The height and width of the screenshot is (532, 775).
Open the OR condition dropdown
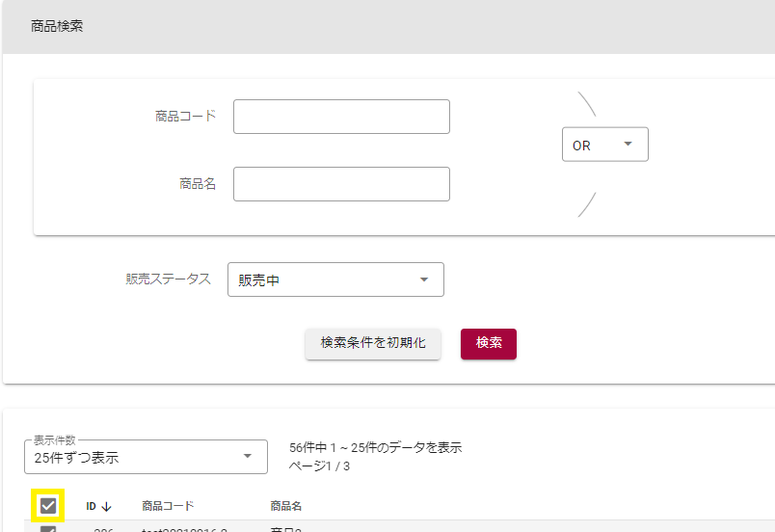pos(604,145)
